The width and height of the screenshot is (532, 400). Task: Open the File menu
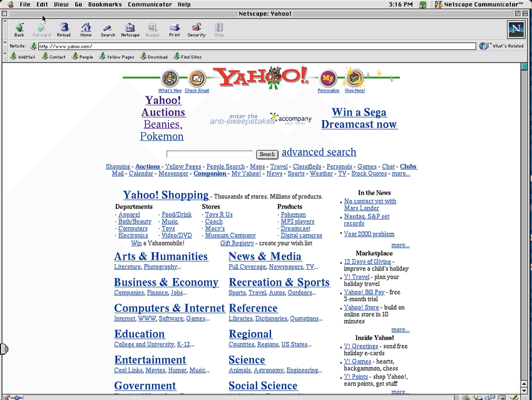[x=25, y=4]
